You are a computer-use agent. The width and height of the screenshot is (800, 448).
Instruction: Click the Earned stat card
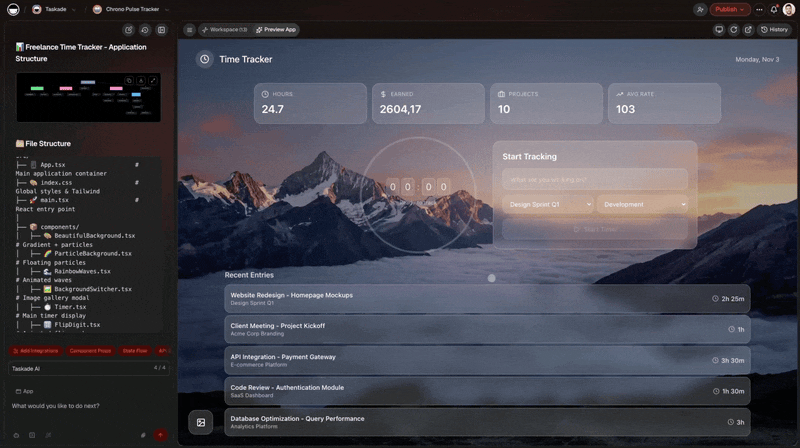428,104
